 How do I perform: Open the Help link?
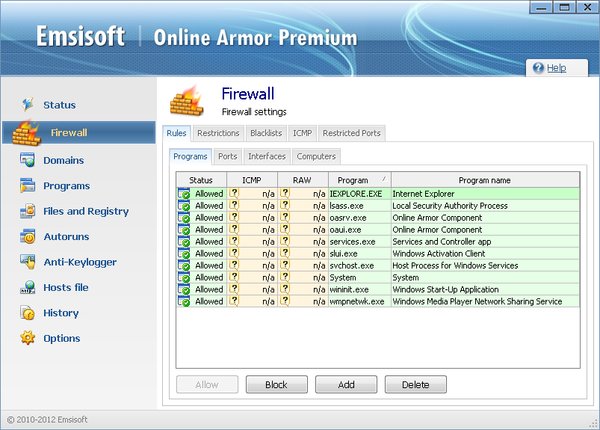(x=556, y=68)
